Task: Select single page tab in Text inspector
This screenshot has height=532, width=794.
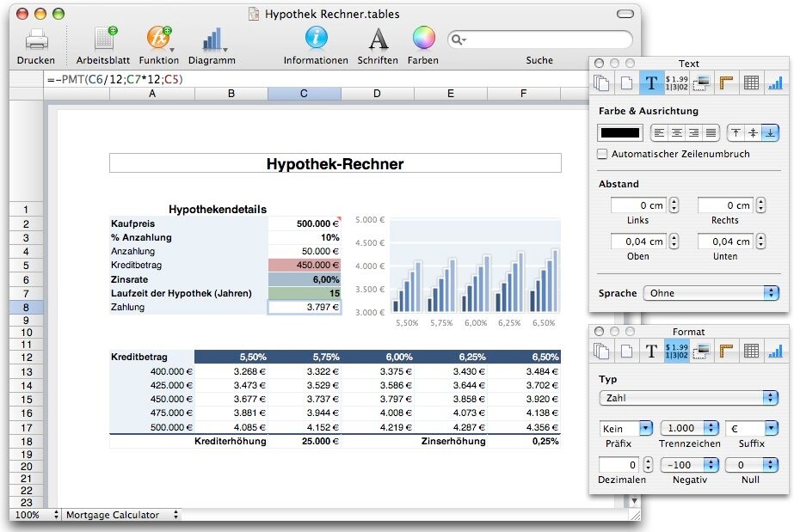Action: pos(627,83)
